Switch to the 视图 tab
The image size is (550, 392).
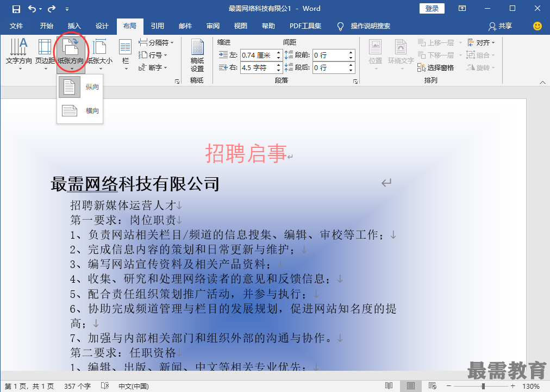coord(241,26)
